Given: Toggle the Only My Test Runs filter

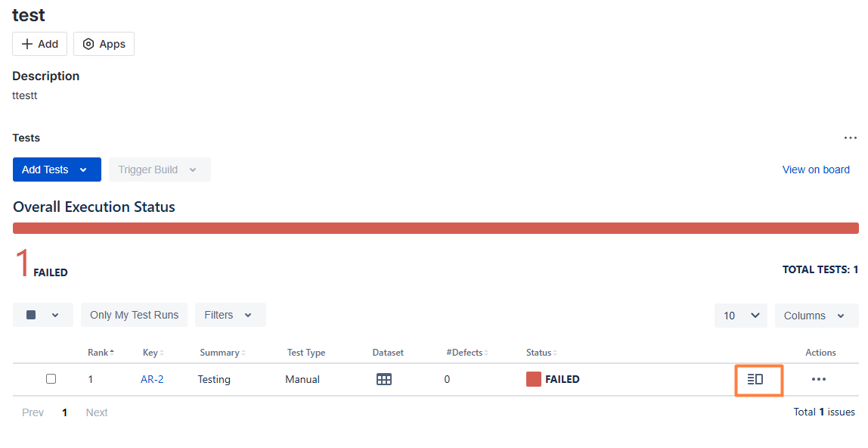Looking at the screenshot, I should [134, 315].
